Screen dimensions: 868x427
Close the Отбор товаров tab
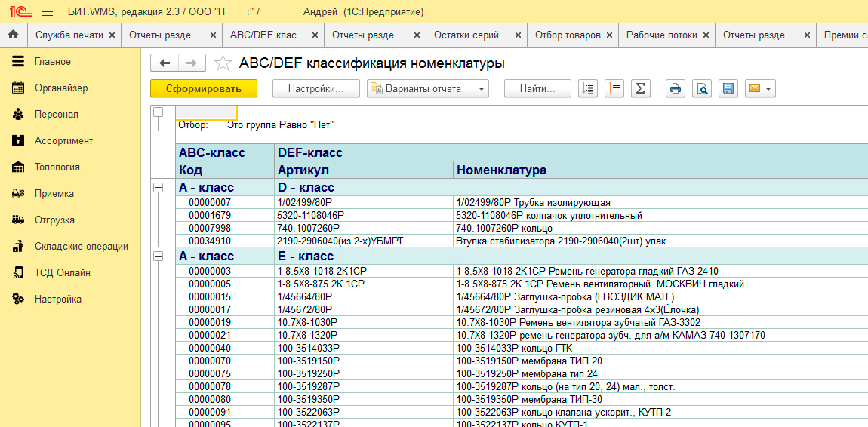pos(609,35)
